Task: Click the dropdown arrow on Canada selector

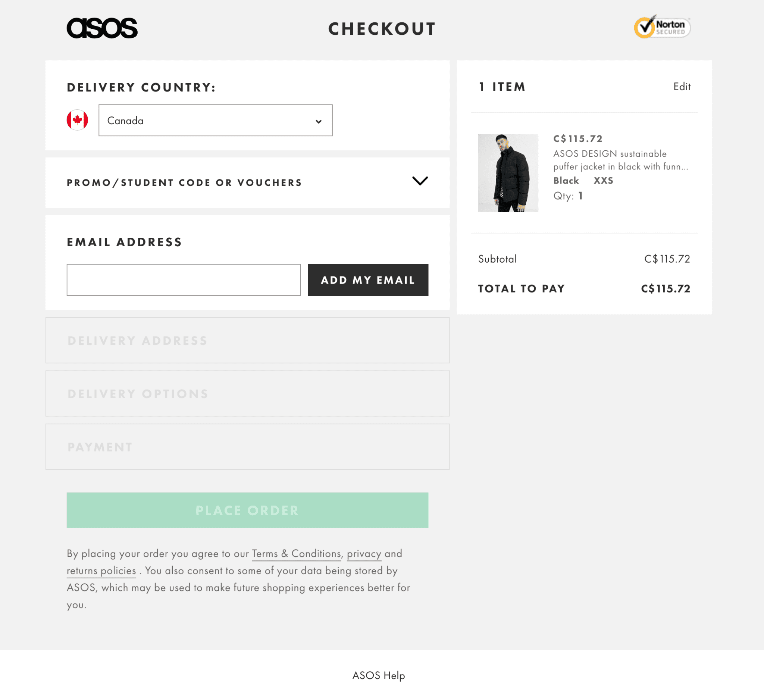Action: tap(318, 121)
